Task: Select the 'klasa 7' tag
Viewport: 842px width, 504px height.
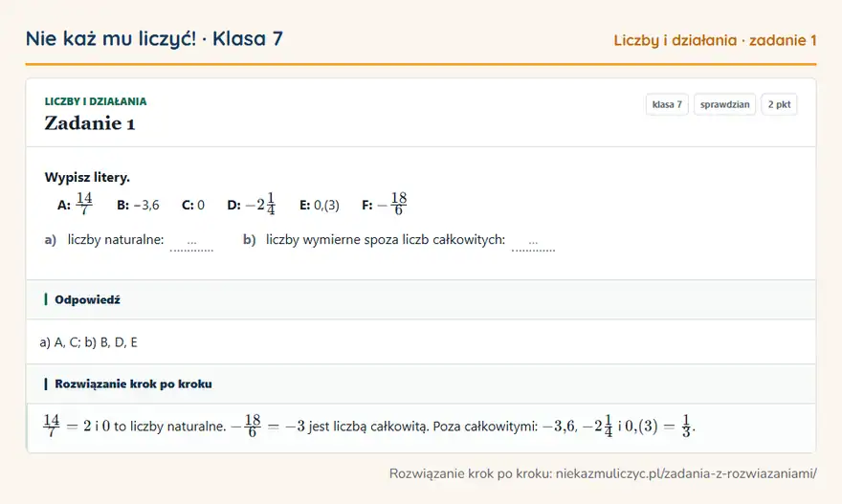Action: (667, 104)
